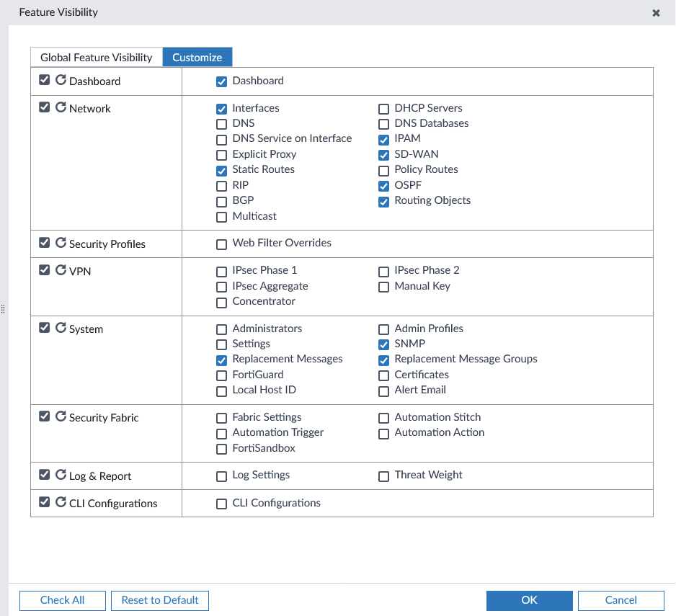Enable the Administrators checkbox
This screenshot has height=616, width=676.
tap(221, 330)
